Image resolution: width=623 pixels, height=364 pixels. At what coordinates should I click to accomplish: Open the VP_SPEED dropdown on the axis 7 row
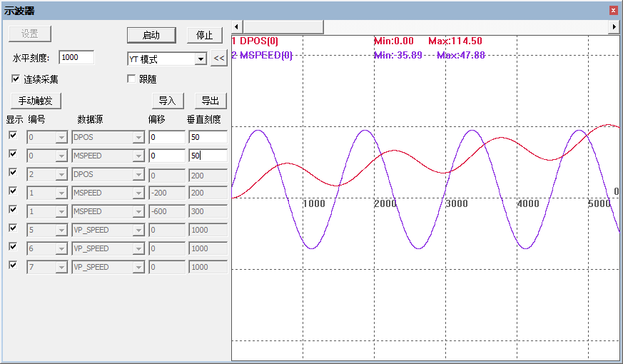coord(138,268)
